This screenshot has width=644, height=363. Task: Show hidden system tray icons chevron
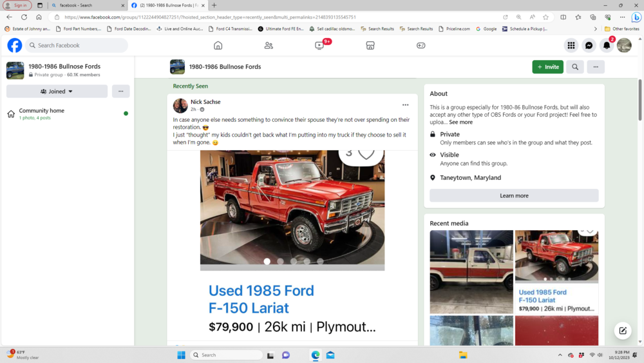tap(560, 355)
